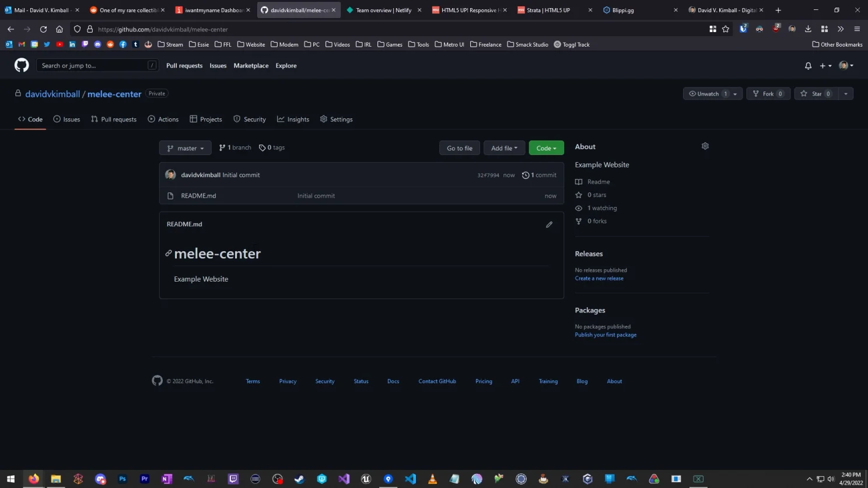868x488 pixels.
Task: View commit history via the clock icon
Action: click(525, 175)
